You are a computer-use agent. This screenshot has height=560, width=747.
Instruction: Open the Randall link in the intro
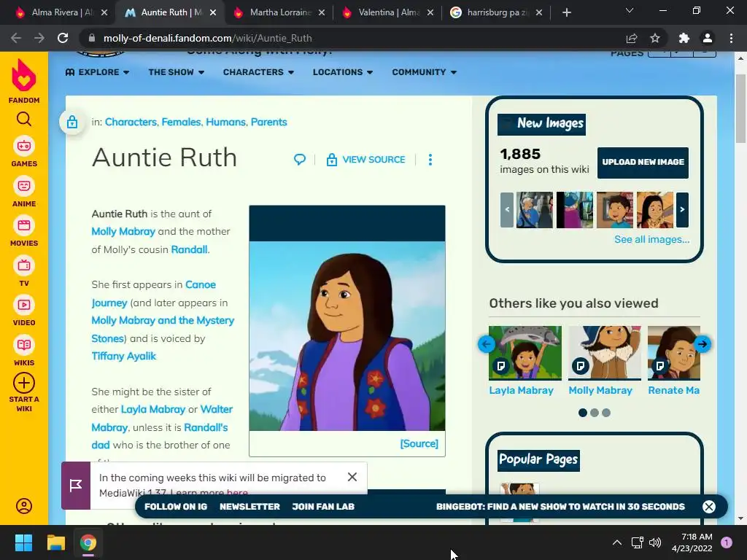click(189, 249)
